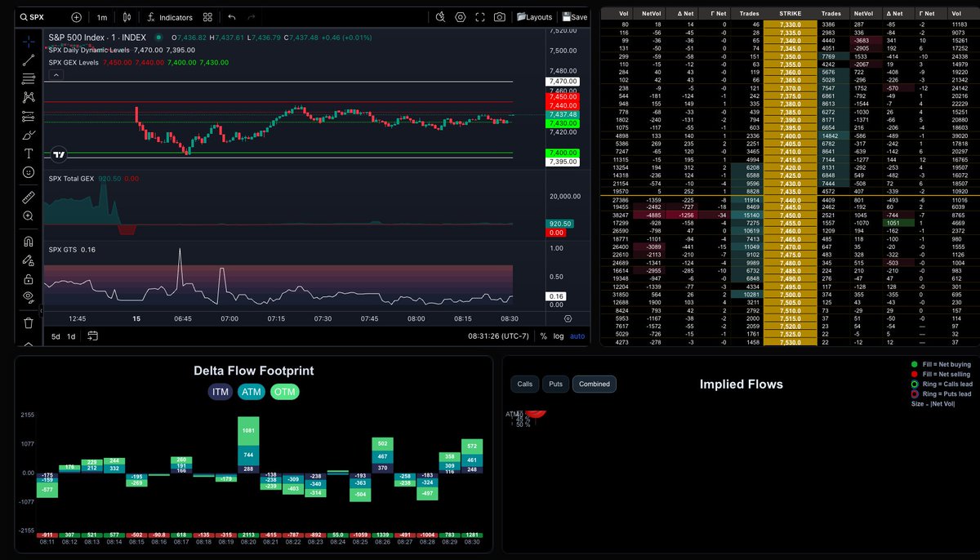Click the 1081 OTM bar segment
Image resolution: width=980 pixels, height=560 pixels.
249,430
